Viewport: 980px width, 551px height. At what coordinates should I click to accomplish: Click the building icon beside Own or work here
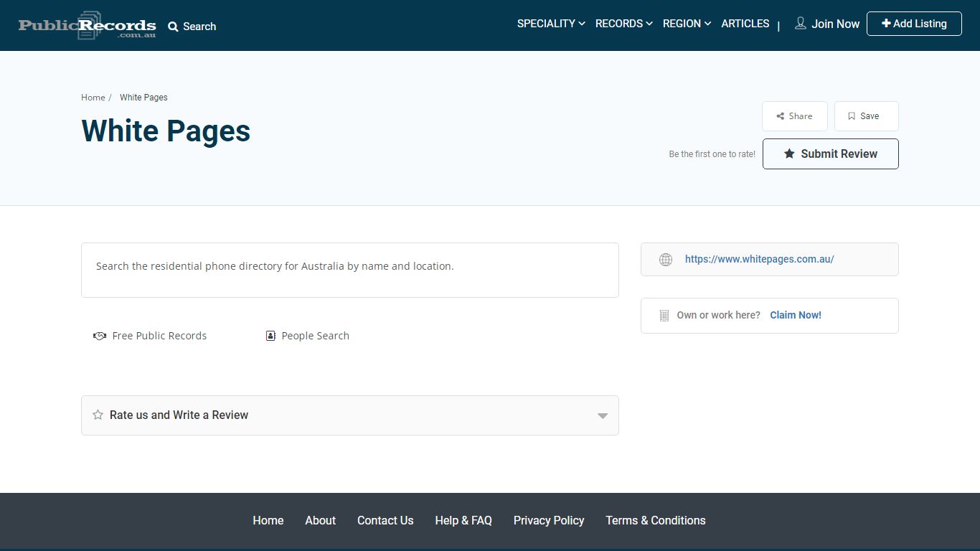tap(664, 316)
